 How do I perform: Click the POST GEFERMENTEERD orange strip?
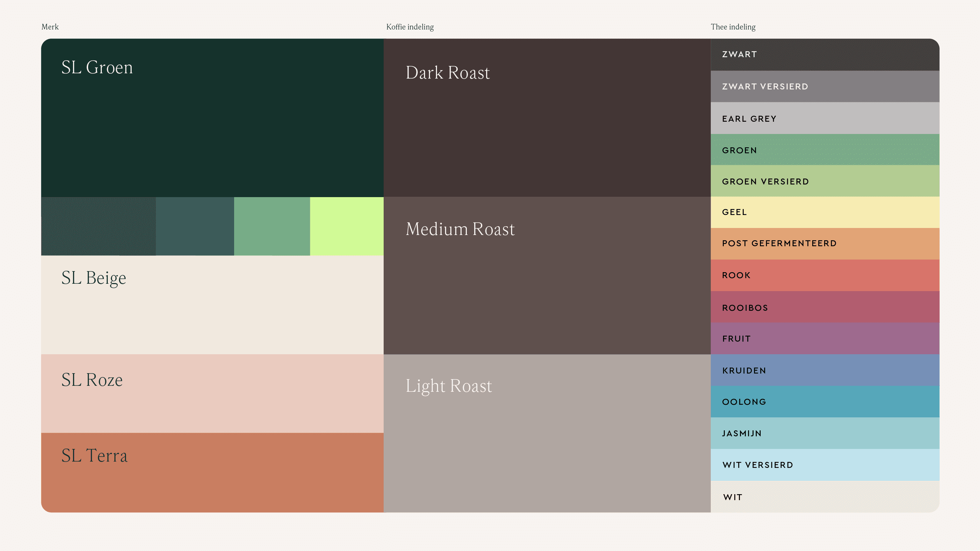click(x=825, y=243)
